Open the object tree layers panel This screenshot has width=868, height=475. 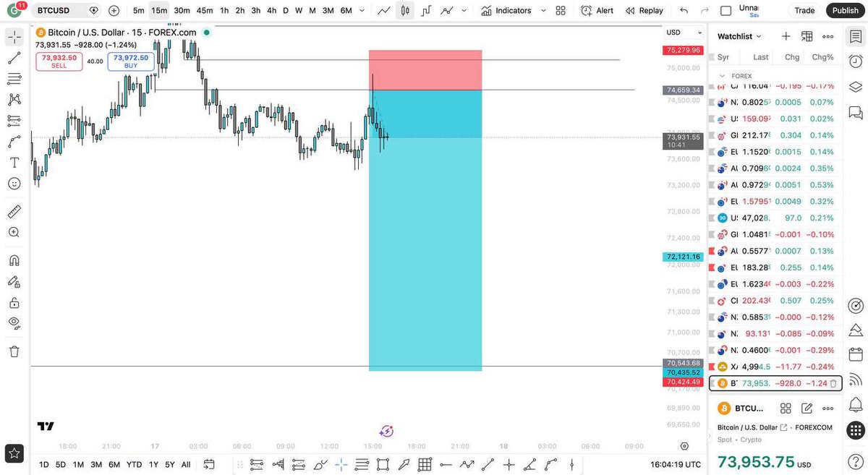point(855,87)
